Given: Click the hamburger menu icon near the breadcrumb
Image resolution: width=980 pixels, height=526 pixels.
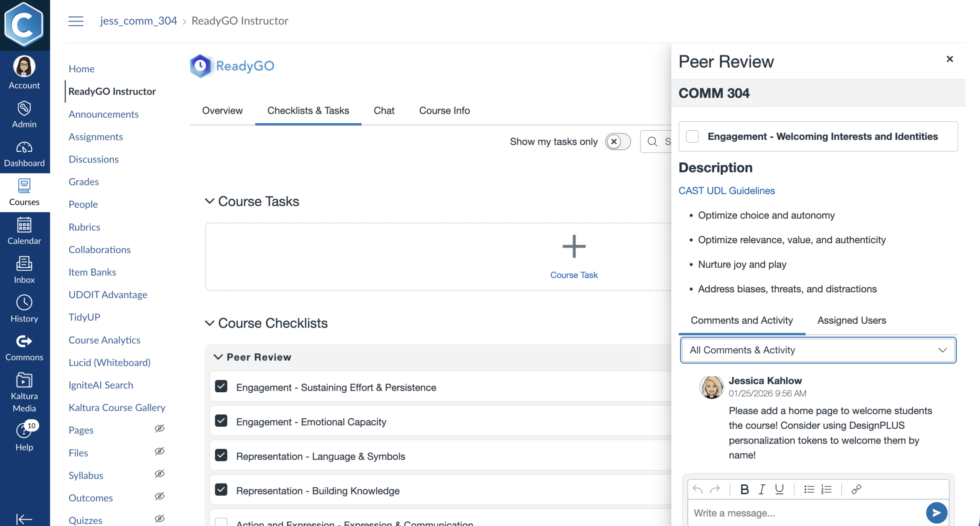Looking at the screenshot, I should point(76,21).
